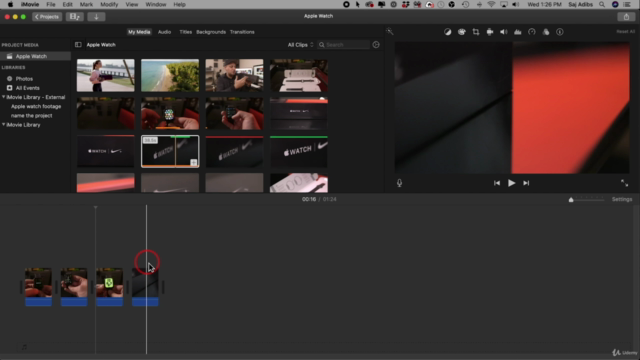Screen dimensions: 640x360
Task: Open the Speed adjustment tool
Action: click(532, 32)
